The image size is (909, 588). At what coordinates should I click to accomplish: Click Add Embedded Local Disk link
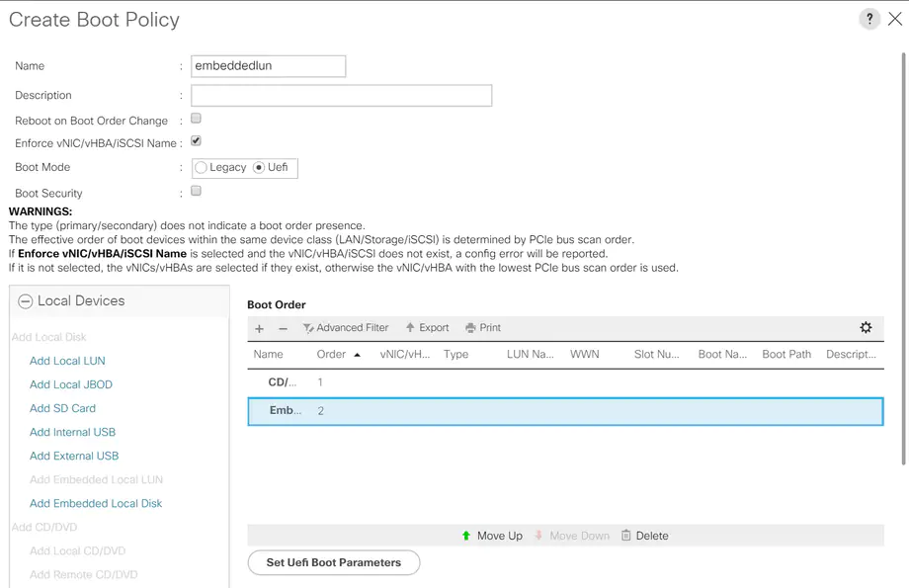tap(96, 503)
